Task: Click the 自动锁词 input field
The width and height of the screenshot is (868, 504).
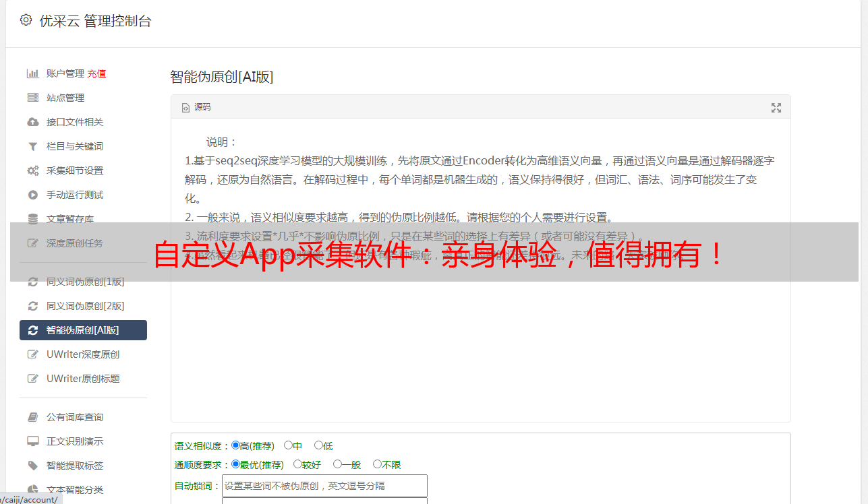Action: [324, 486]
